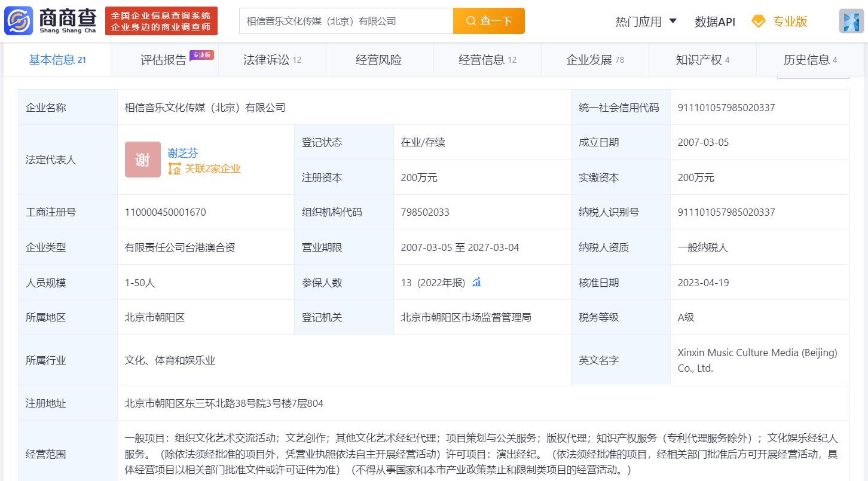Switch to the 知识产权 tab
868x481 pixels.
(x=702, y=60)
